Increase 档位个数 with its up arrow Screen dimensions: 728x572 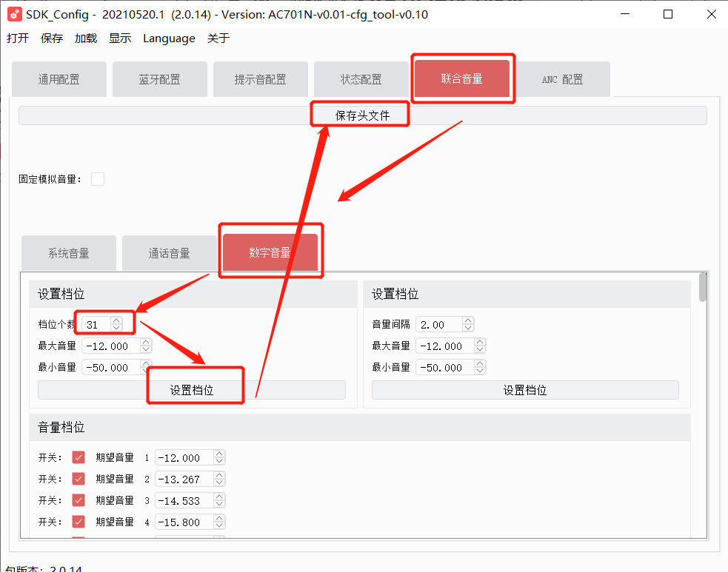[116, 320]
